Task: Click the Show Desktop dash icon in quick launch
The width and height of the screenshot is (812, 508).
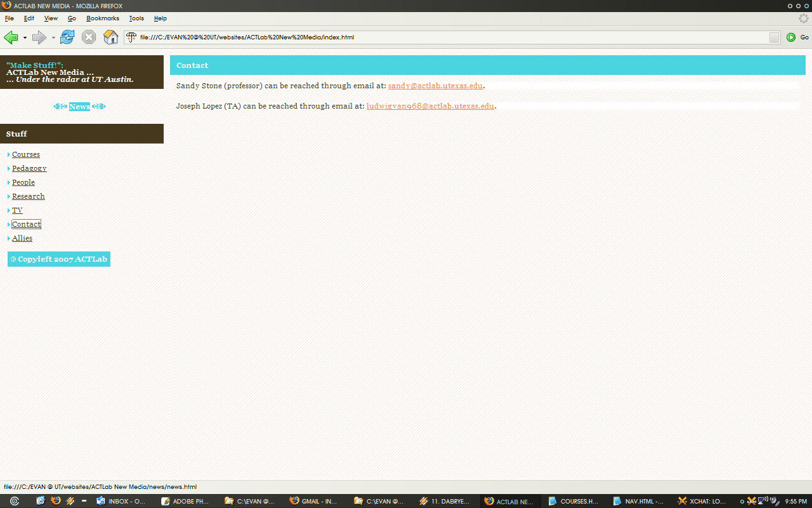Action: pyautogui.click(x=84, y=501)
